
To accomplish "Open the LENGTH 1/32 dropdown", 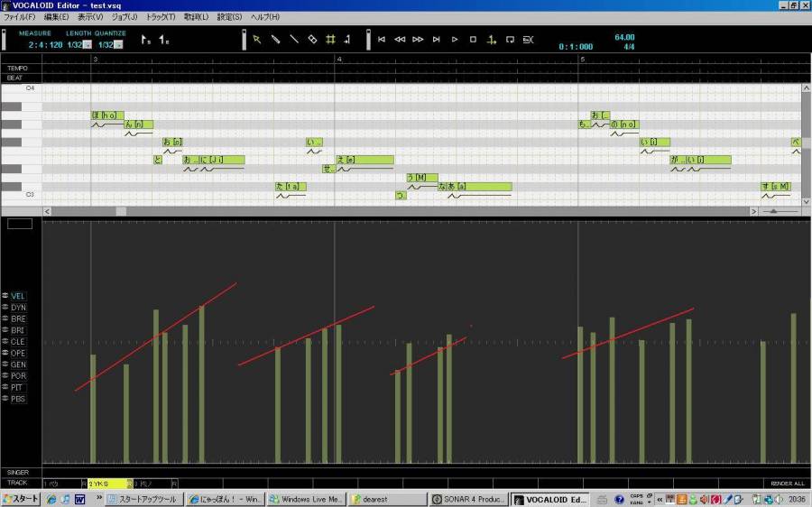I will point(88,45).
